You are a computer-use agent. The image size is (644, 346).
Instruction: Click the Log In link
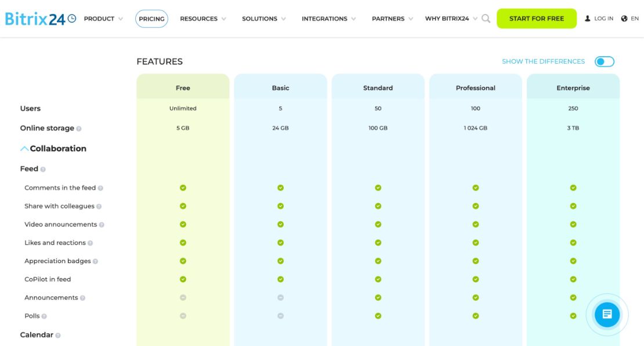603,19
